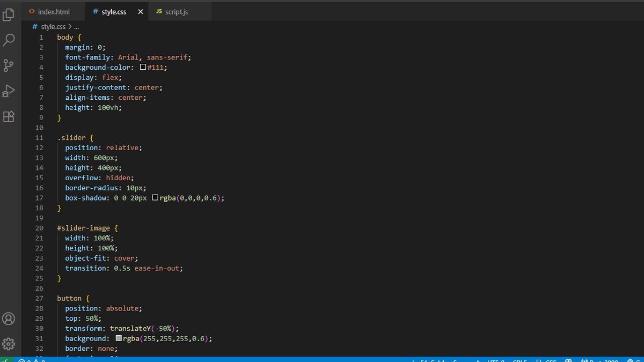The height and width of the screenshot is (362, 644).
Task: Click the 'position: relative;' line
Action: [x=104, y=147]
